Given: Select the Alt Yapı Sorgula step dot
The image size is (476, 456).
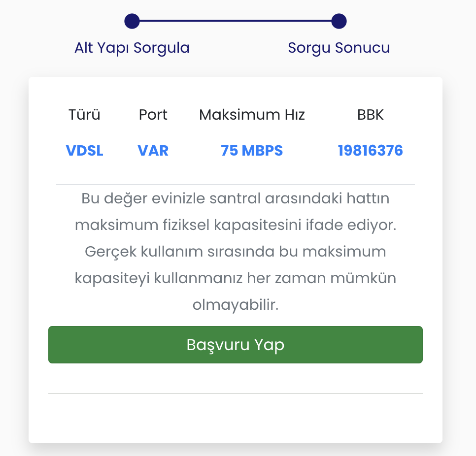Looking at the screenshot, I should 132,21.
